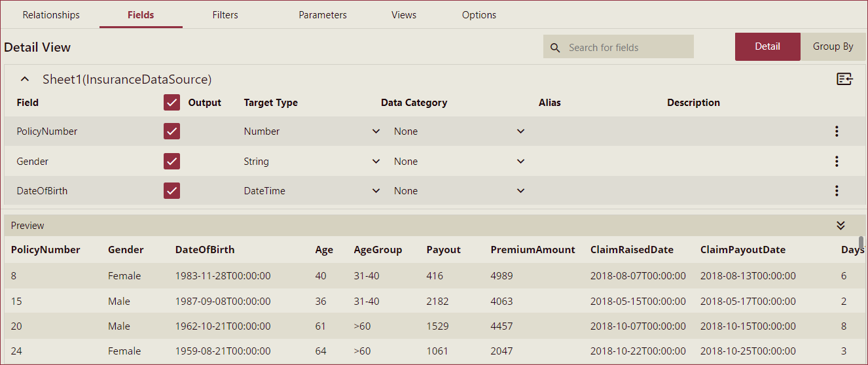Click the AgeGroup column header in Preview

(378, 250)
